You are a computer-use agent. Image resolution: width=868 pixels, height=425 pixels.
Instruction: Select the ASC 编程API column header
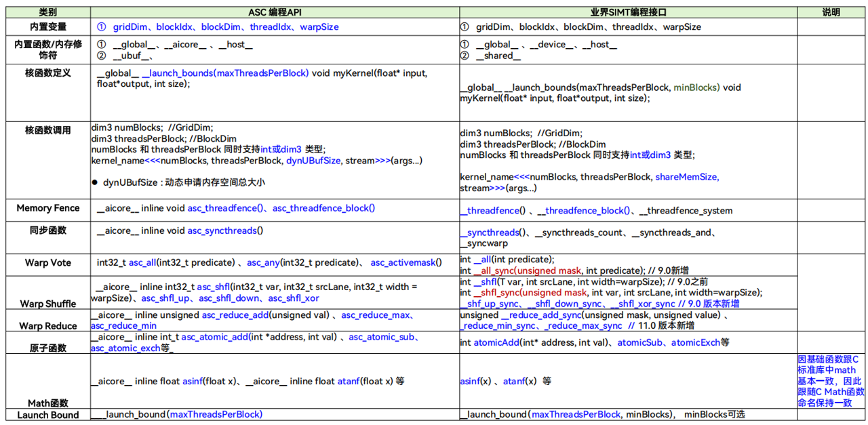point(275,12)
